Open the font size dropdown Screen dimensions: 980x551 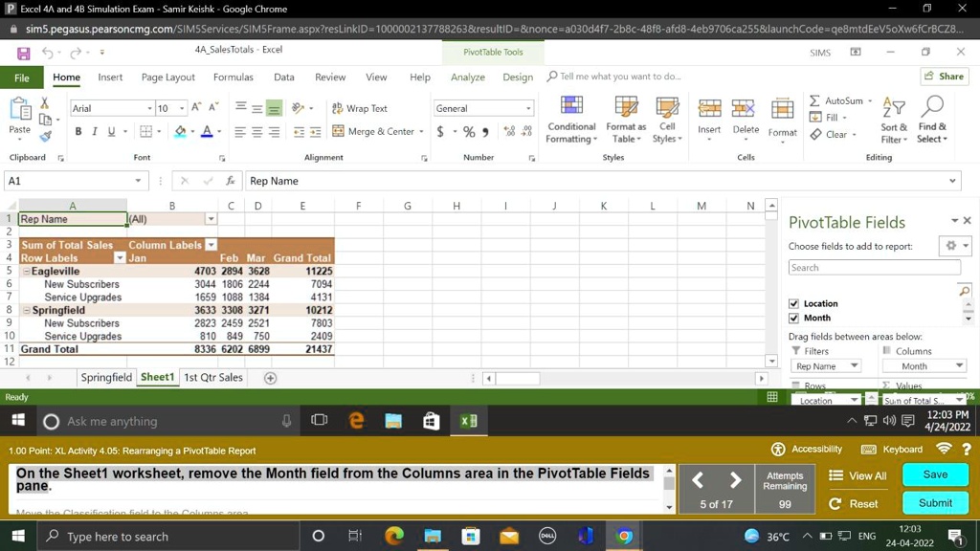(182, 108)
